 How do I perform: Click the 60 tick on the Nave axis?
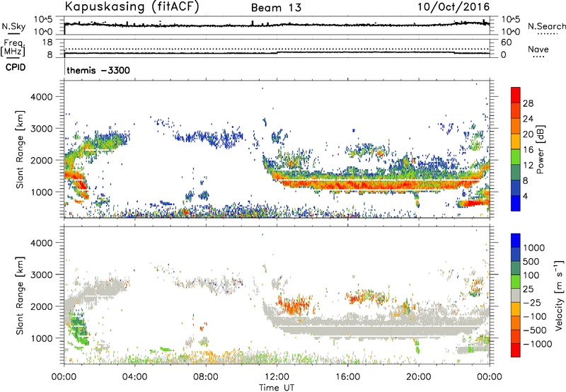506,42
